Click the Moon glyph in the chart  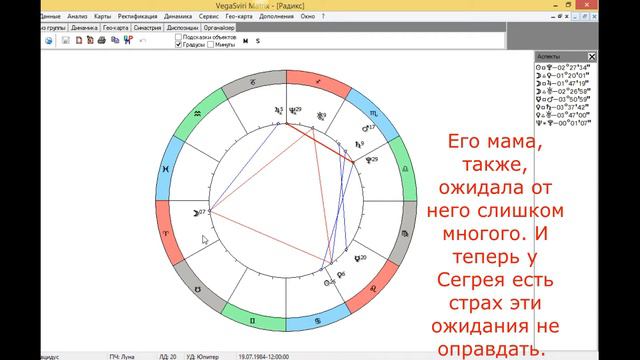(196, 213)
